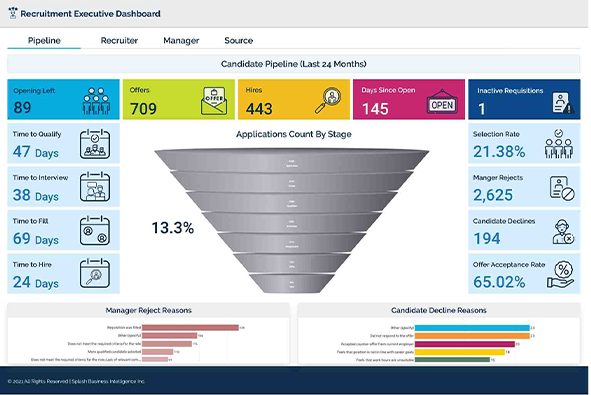Click the calendar icon in Time to Qualify
The height and width of the screenshot is (395, 591).
click(x=95, y=144)
